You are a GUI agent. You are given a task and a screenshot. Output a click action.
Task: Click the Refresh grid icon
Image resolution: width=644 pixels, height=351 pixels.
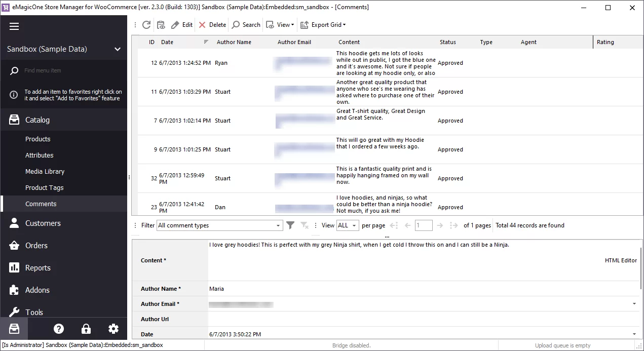(x=146, y=24)
